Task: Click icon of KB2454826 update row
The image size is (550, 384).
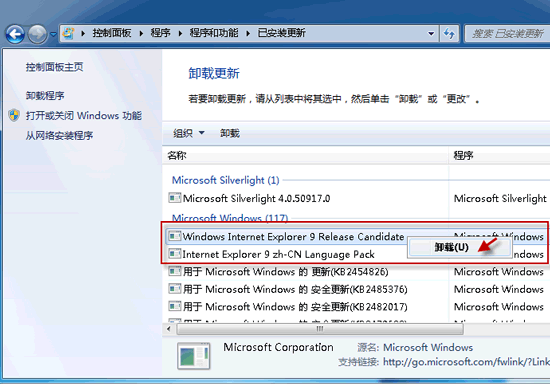Action: (174, 271)
